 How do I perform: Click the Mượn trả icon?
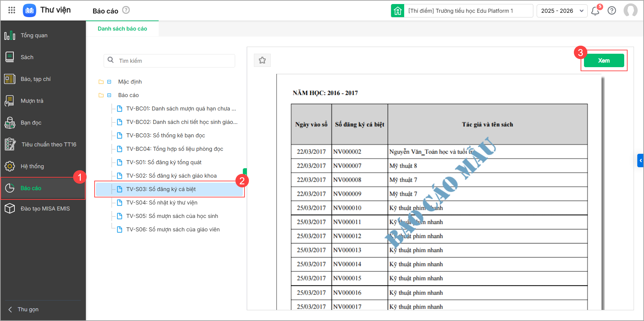tap(9, 101)
